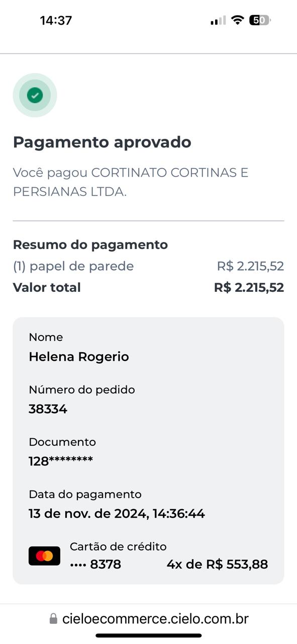Tap the masked Documento value 128********
This screenshot has width=297, height=644.
coord(61,461)
